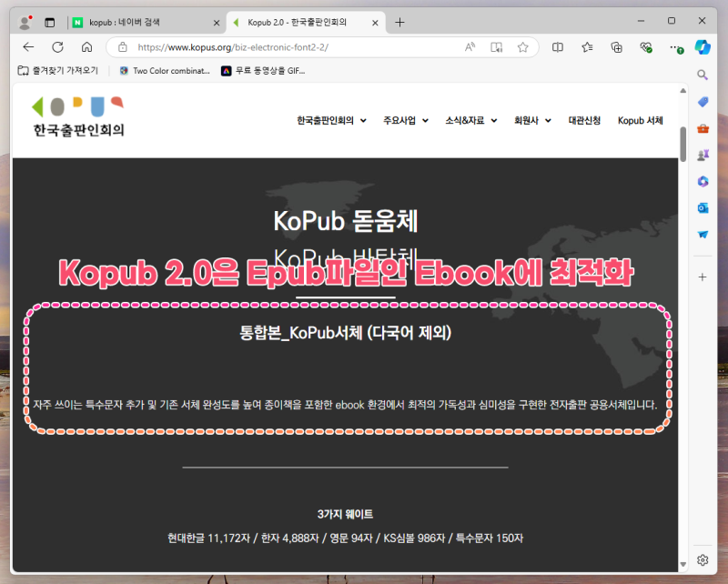Image resolution: width=728 pixels, height=584 pixels.
Task: Click the page vertical scrollbar thumb
Action: 683,144
